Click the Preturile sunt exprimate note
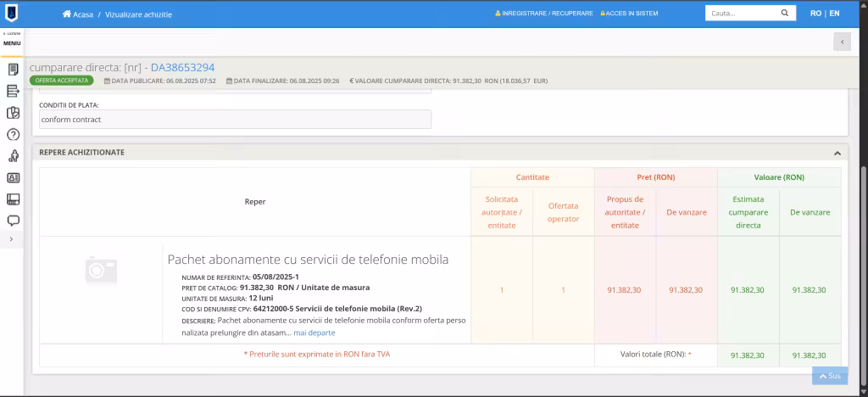This screenshot has width=868, height=397. pos(317,354)
